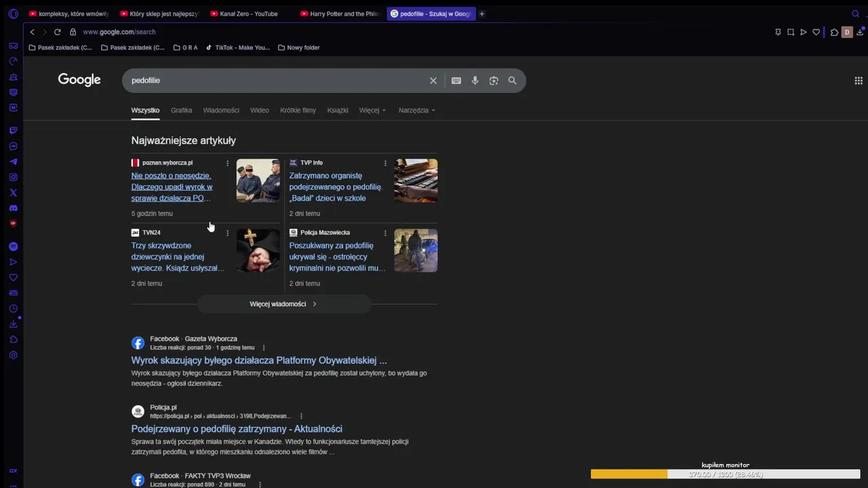
Task: Open a new tab with the plus button
Action: click(482, 14)
